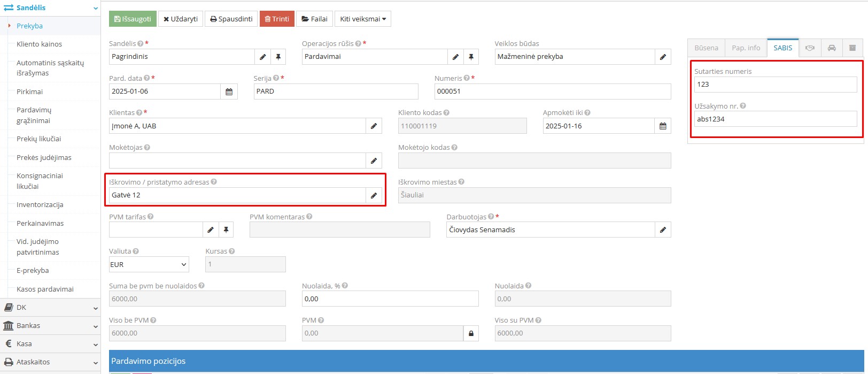Open calendar for Apmokėti iki date

(663, 126)
